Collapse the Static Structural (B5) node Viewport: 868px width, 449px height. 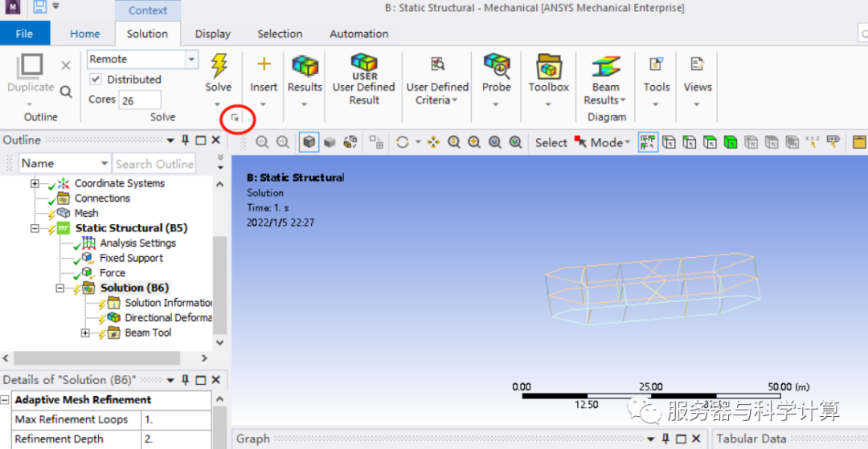coord(35,228)
